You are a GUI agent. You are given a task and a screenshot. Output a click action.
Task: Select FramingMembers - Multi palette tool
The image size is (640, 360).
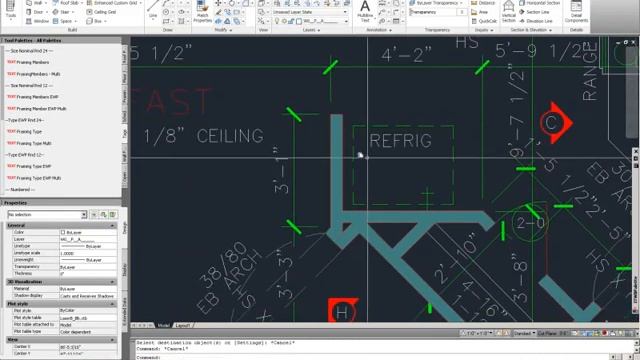(x=33, y=74)
